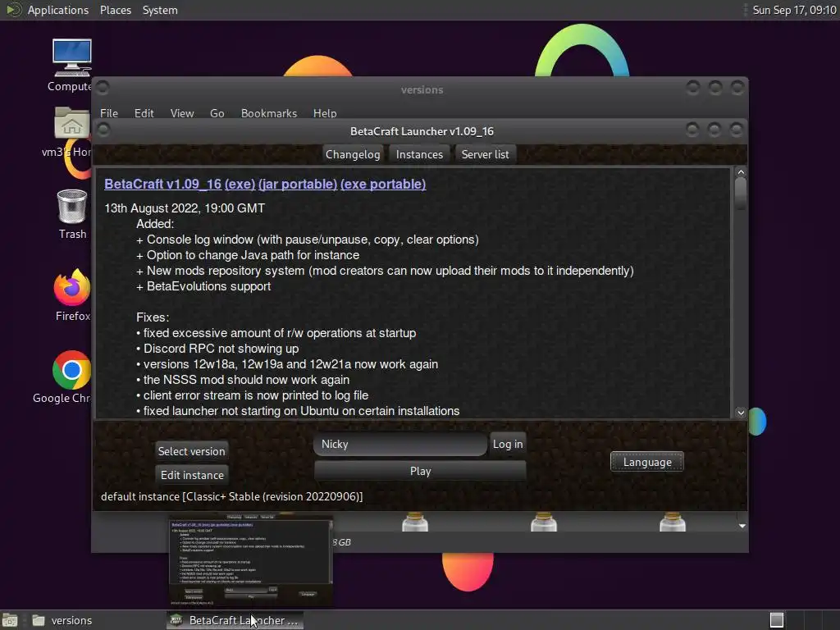Open Help menu in versions window

pos(325,113)
